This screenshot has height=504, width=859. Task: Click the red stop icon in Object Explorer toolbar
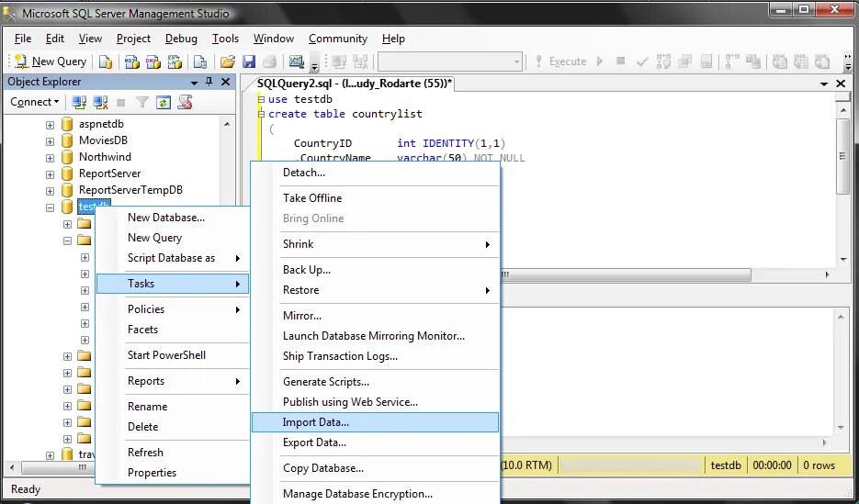185,102
